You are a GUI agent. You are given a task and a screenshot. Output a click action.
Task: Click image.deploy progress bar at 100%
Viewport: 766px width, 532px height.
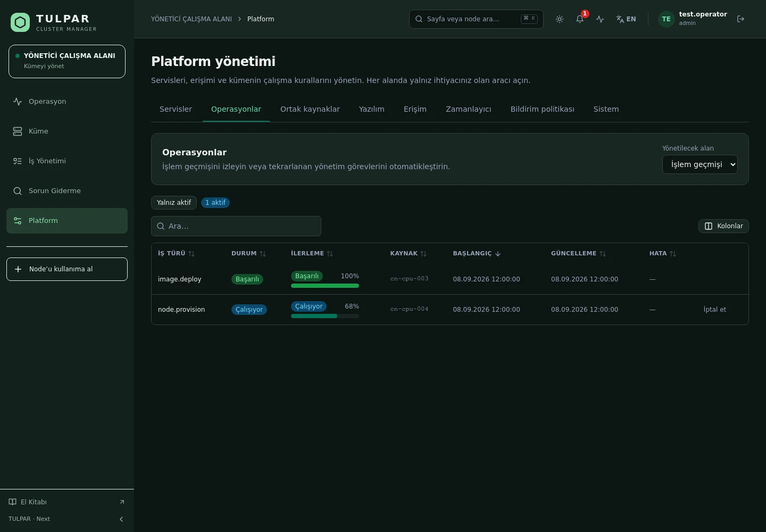pos(325,286)
